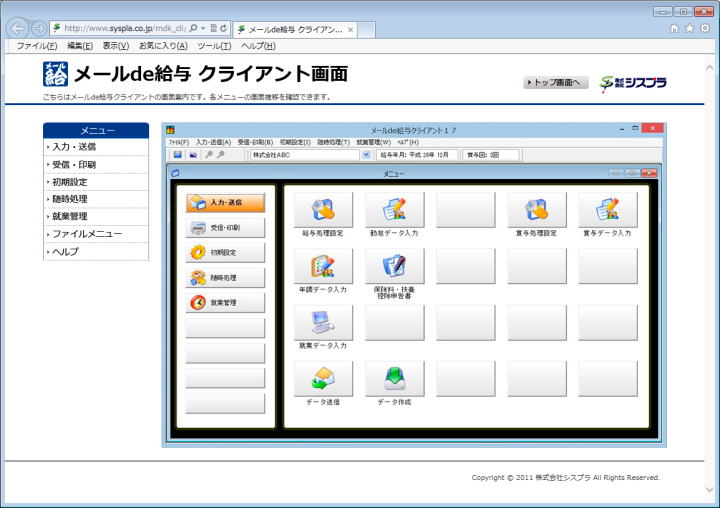Select 入力・送信 in the client side panel
This screenshot has width=720, height=508.
click(225, 203)
